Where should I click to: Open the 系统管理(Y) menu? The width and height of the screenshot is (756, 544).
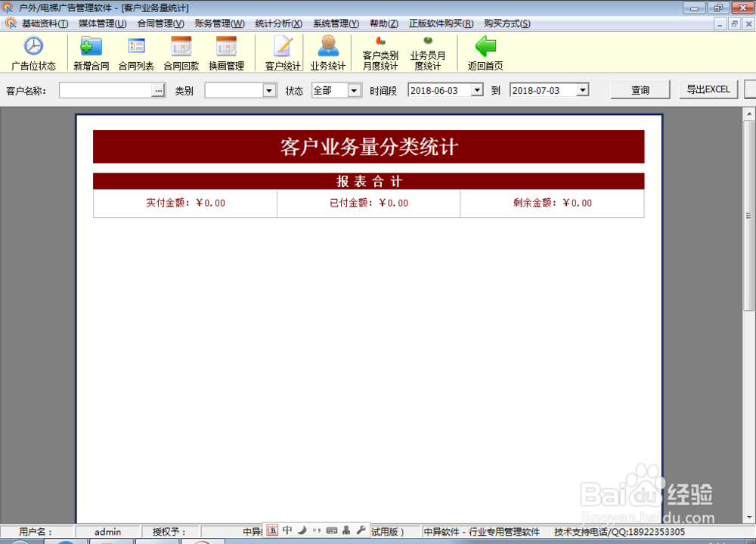tap(336, 23)
